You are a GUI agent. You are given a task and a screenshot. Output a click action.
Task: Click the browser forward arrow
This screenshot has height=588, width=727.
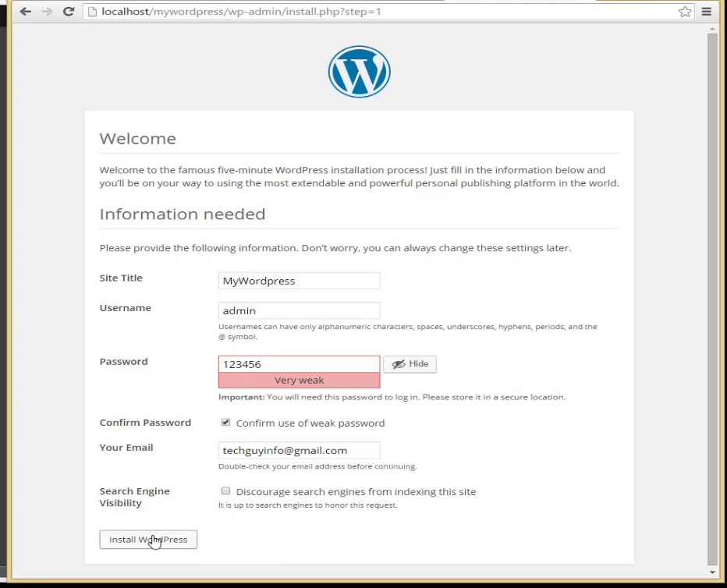coord(48,12)
